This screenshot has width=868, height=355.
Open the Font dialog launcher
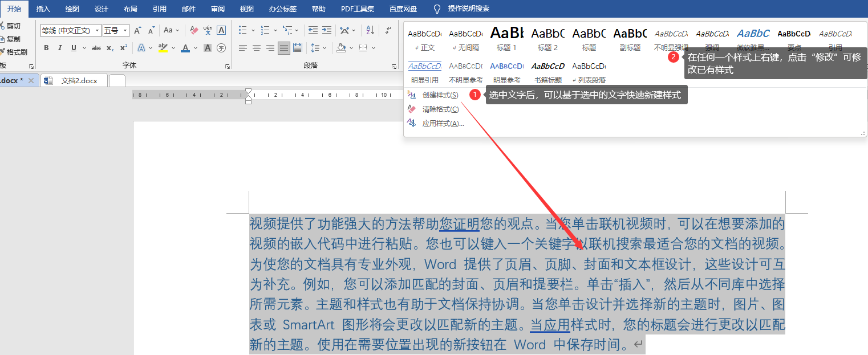[x=228, y=67]
